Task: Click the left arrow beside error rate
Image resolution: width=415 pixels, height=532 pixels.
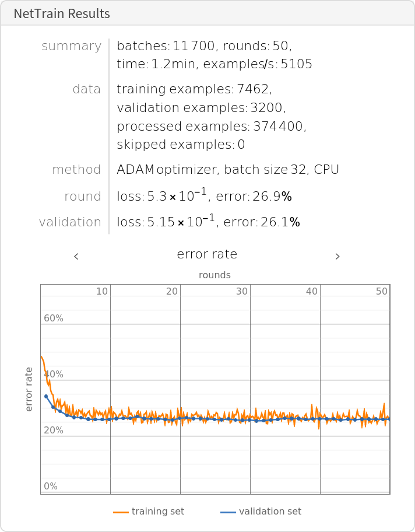Action: [76, 256]
